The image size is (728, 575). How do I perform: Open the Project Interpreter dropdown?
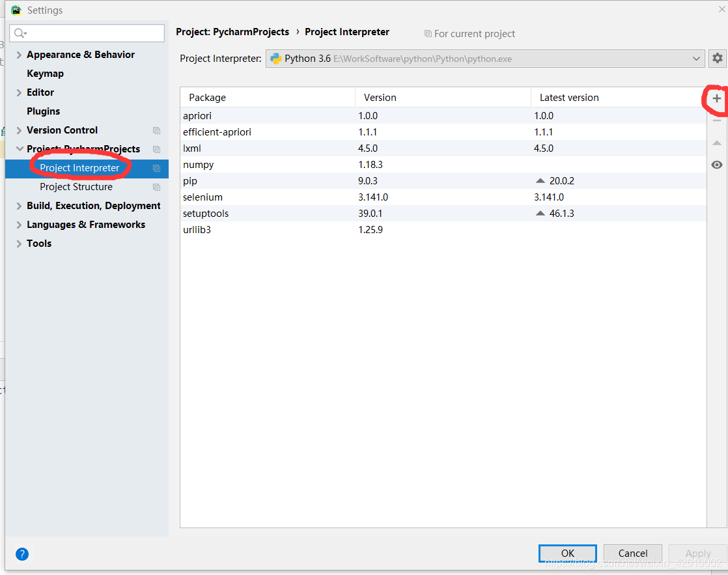click(x=485, y=59)
